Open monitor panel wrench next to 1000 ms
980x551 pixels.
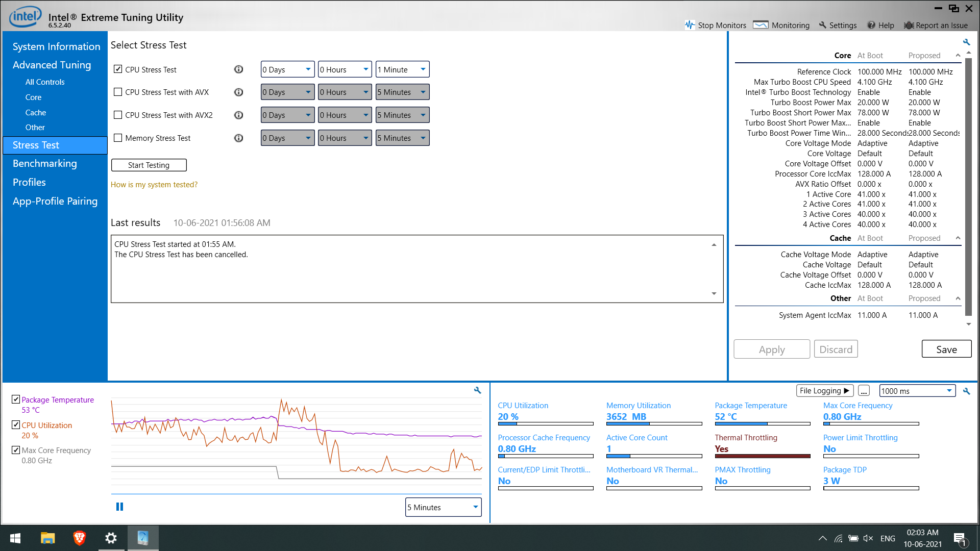point(966,391)
